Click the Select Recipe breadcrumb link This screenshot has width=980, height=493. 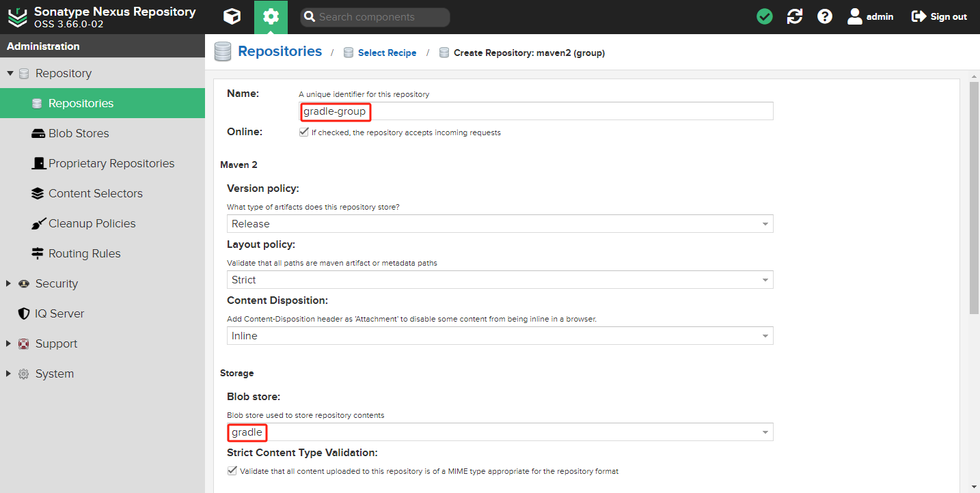click(387, 53)
